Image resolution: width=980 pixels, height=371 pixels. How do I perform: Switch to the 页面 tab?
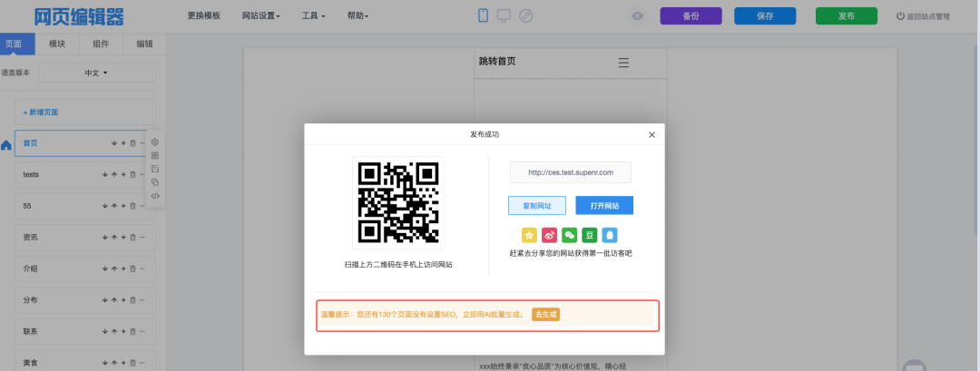point(17,44)
